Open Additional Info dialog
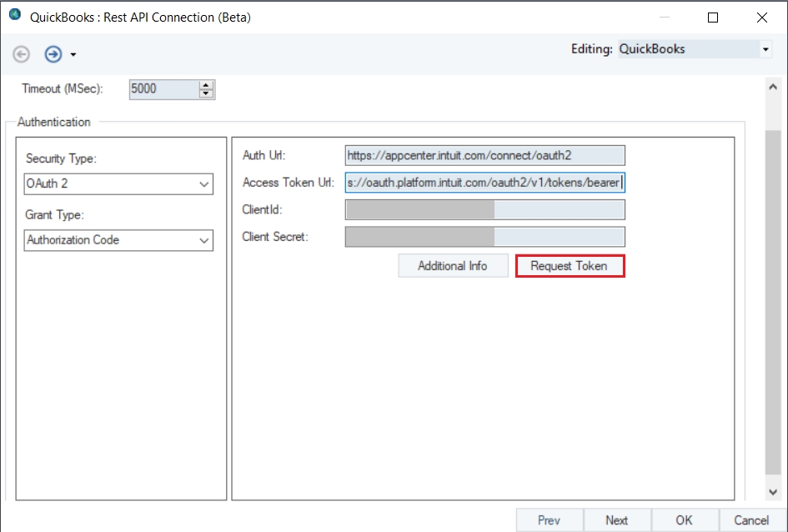 tap(453, 266)
